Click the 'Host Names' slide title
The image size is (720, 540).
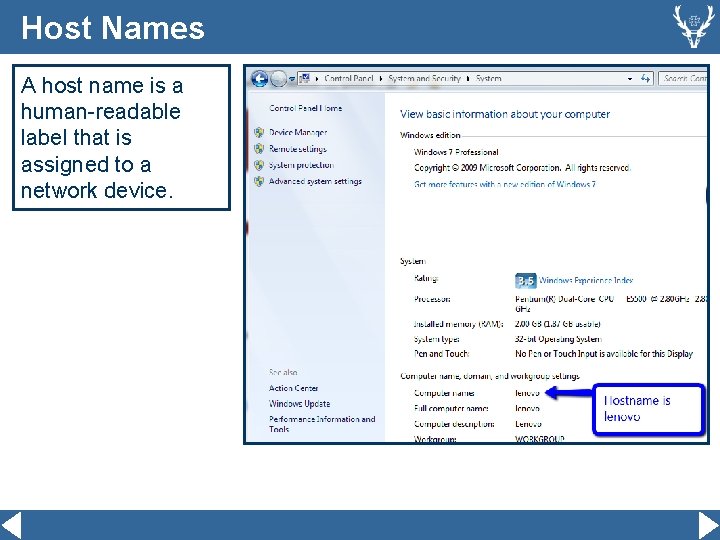click(x=112, y=28)
